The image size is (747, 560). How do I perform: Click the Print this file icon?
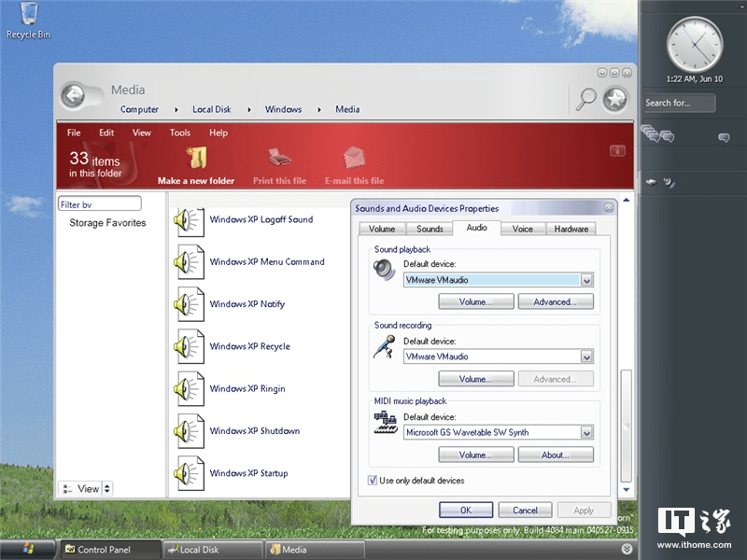tap(279, 155)
